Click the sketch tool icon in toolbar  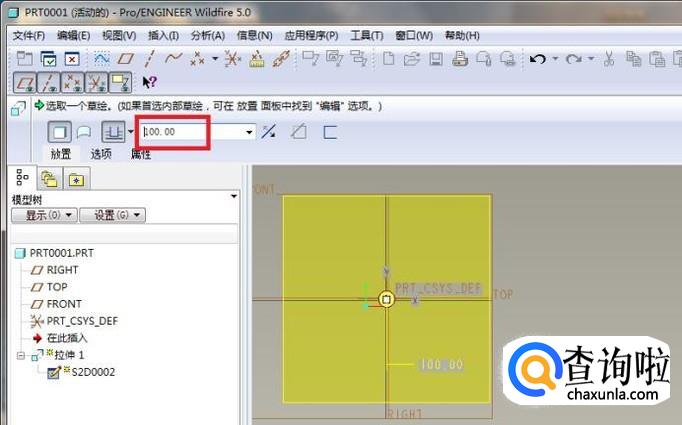[x=101, y=58]
